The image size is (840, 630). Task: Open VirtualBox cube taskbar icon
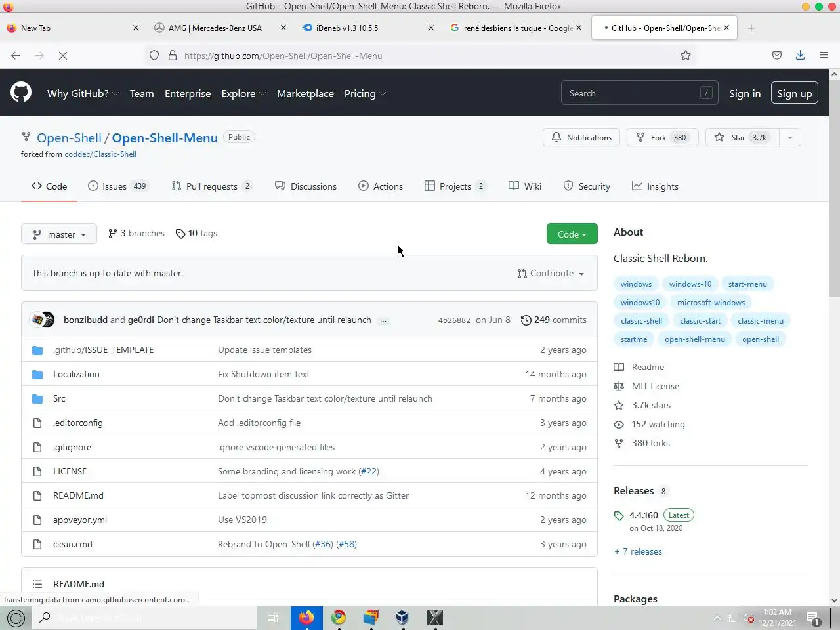pos(402,618)
